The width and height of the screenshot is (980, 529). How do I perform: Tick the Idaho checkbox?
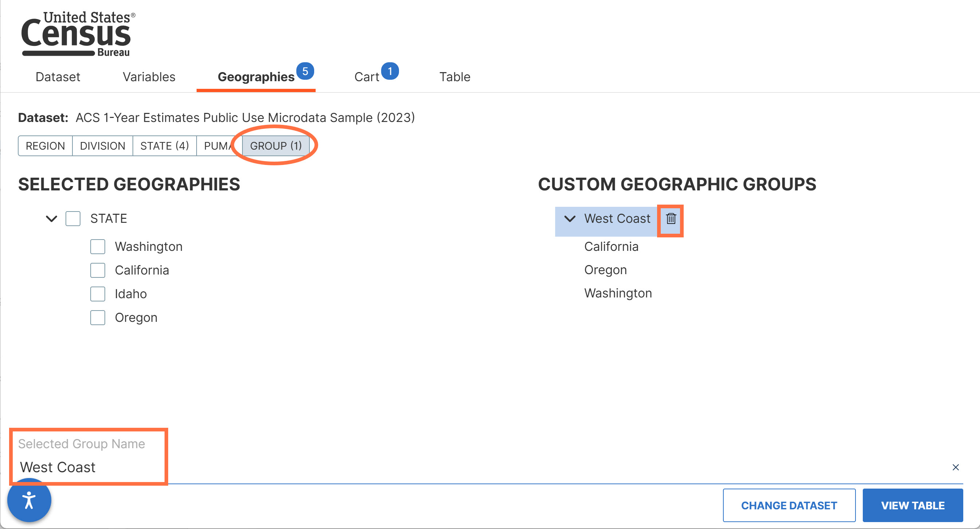point(98,294)
